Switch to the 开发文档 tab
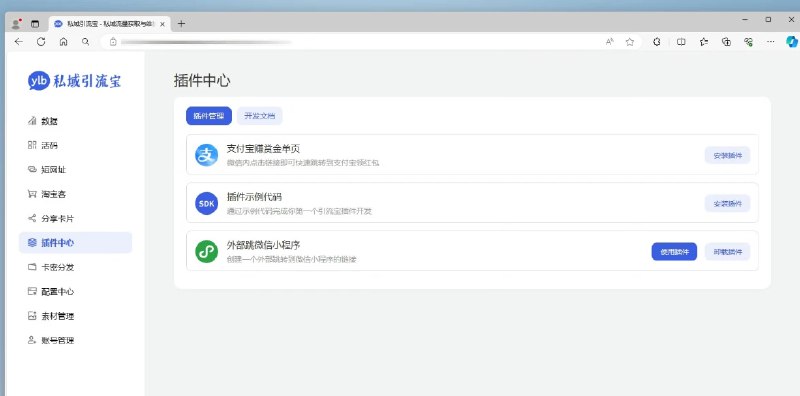Viewport: 800px width, 396px height. pos(259,116)
